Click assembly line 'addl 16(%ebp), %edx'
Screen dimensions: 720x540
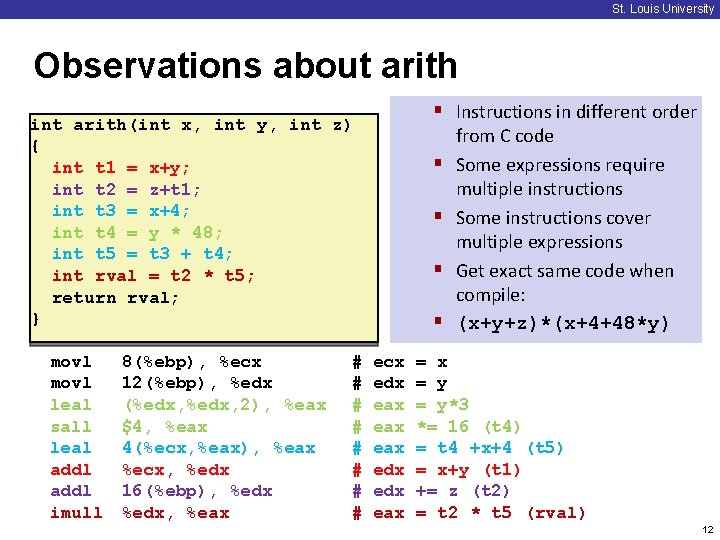[x=161, y=491]
